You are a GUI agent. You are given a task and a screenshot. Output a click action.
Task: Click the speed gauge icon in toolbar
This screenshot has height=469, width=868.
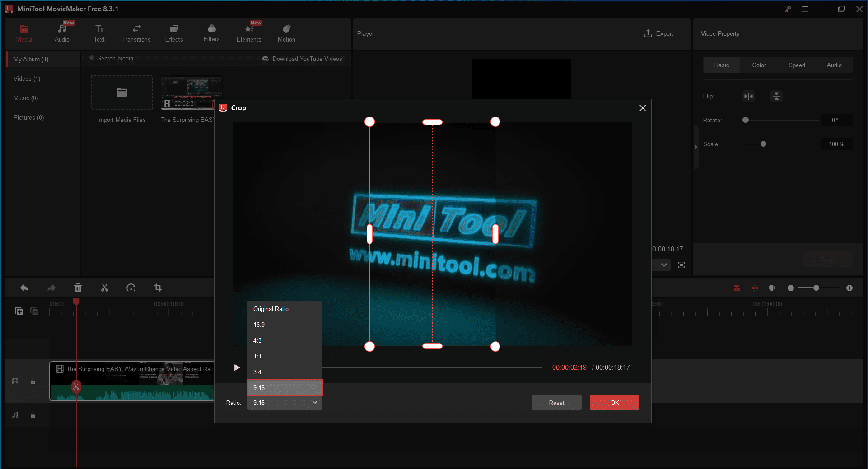pyautogui.click(x=131, y=288)
